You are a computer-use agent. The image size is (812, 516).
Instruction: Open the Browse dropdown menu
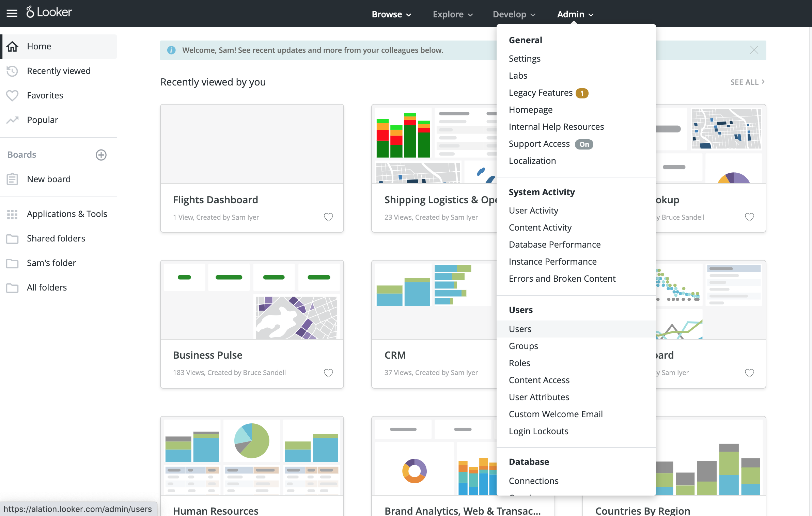pyautogui.click(x=392, y=14)
